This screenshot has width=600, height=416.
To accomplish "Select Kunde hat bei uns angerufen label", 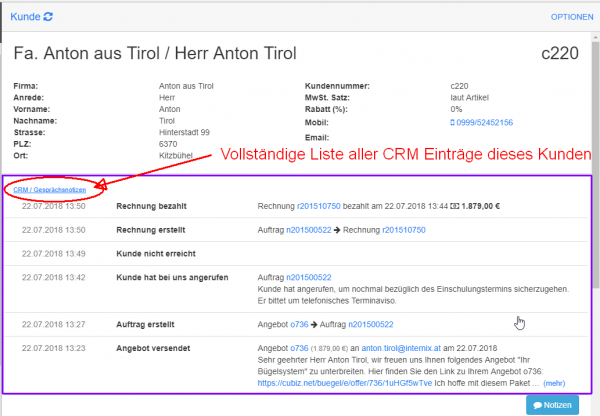I will click(x=172, y=277).
